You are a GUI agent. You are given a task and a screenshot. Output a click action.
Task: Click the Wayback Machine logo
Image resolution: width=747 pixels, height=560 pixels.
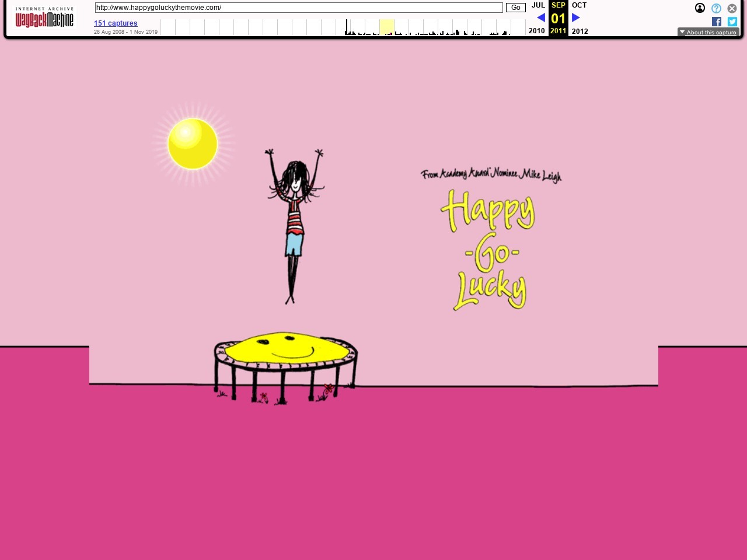pyautogui.click(x=44, y=17)
